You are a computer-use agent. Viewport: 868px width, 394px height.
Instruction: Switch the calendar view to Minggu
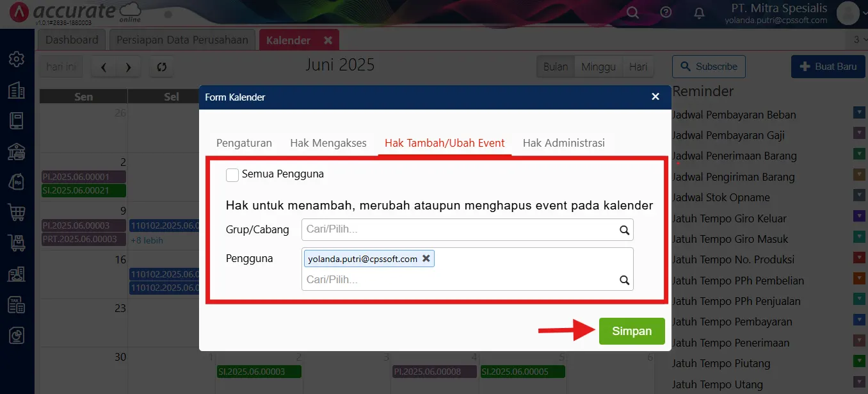tap(598, 66)
